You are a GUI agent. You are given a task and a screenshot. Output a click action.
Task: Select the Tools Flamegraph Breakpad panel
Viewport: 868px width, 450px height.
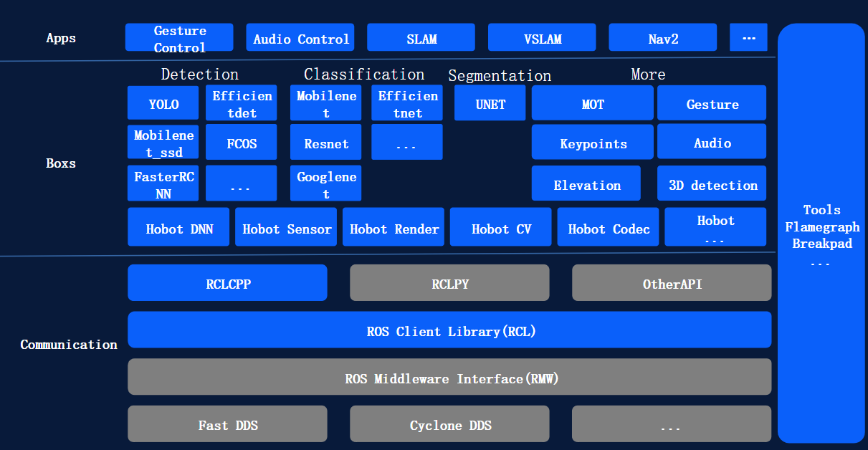tap(821, 234)
